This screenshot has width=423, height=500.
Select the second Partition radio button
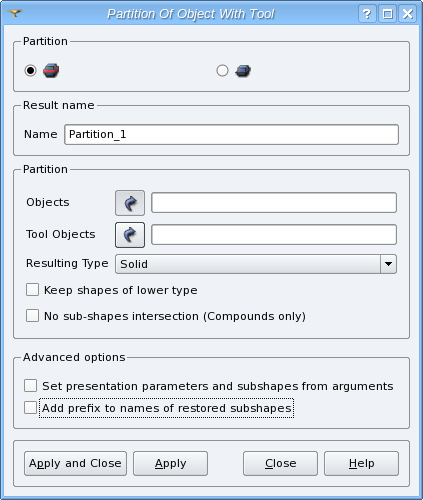tap(222, 71)
